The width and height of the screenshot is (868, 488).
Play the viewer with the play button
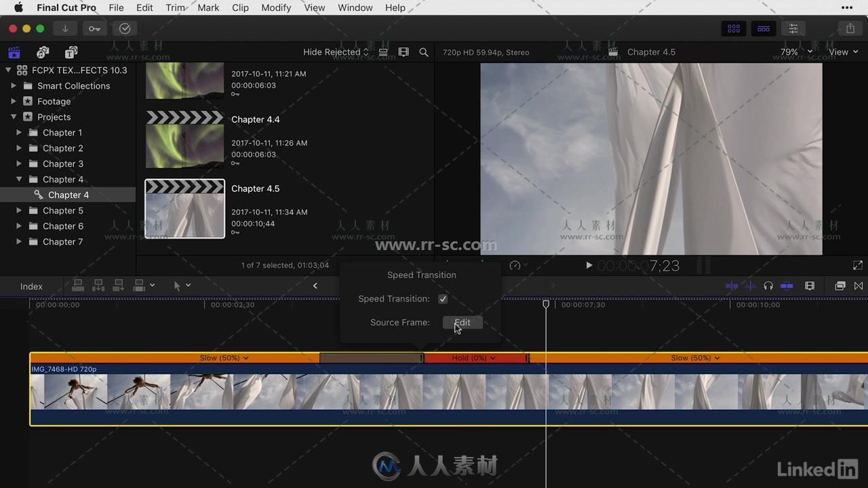589,266
